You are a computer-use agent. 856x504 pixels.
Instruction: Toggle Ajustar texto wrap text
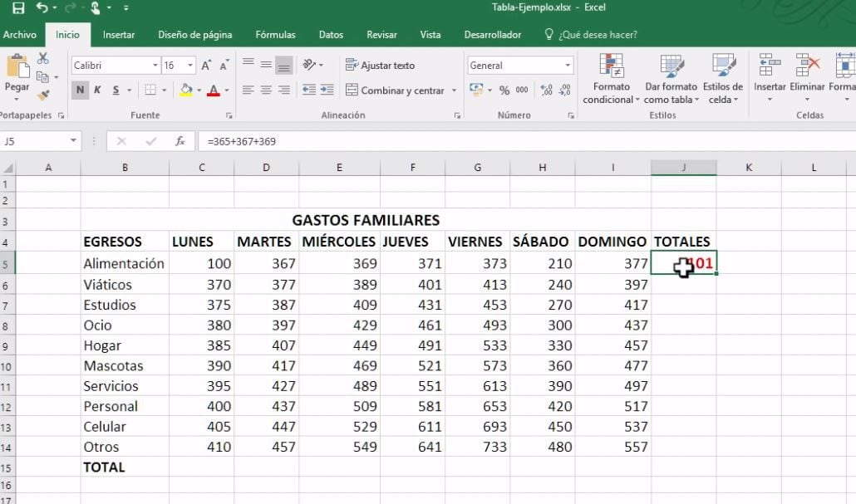tap(380, 65)
